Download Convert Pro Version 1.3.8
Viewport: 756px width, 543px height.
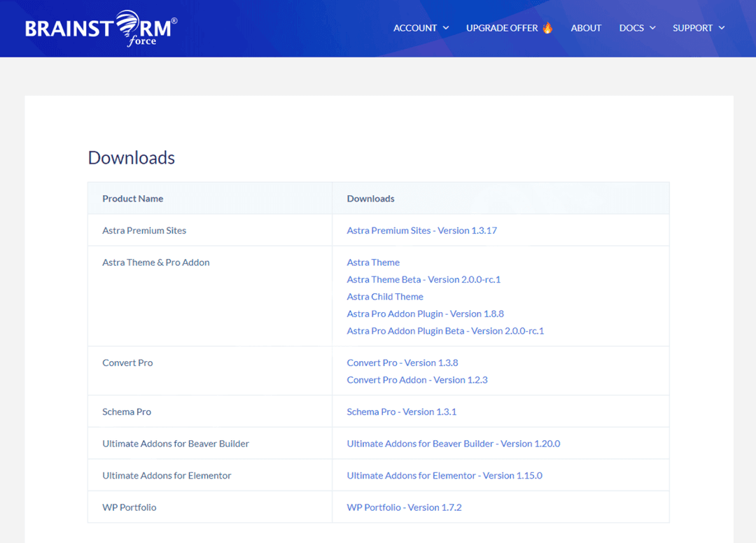[x=402, y=362]
